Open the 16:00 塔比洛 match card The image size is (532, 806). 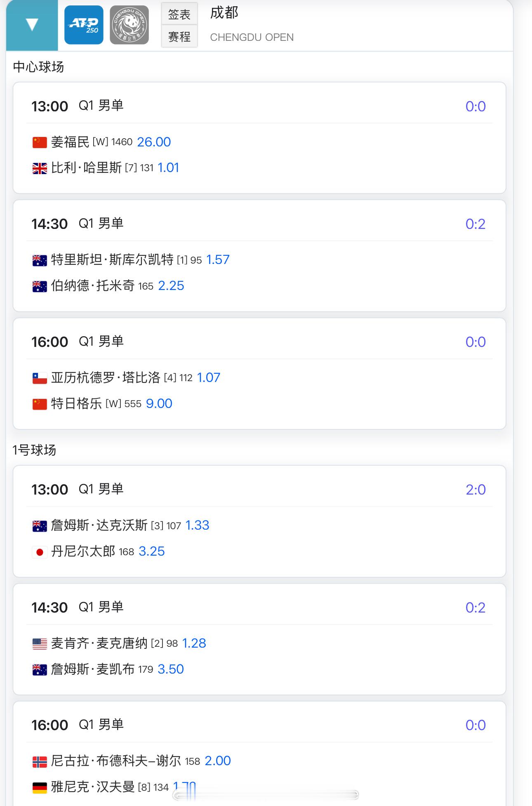(x=259, y=374)
